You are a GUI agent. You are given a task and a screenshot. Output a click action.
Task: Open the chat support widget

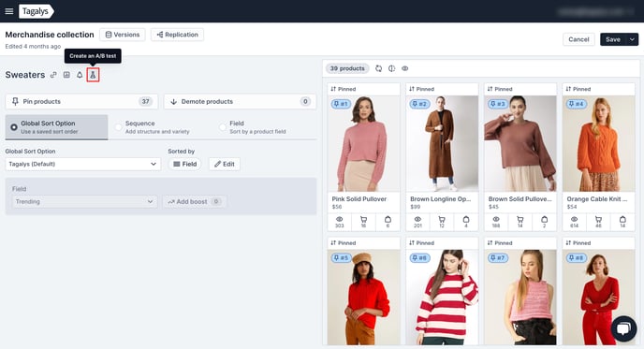click(623, 328)
